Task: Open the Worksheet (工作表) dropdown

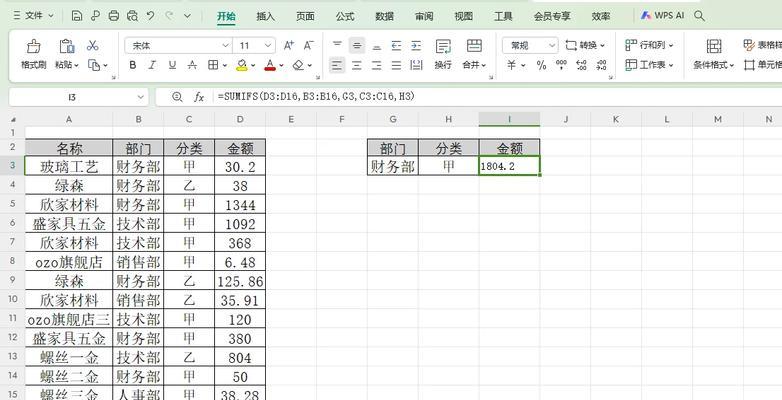Action: tap(649, 65)
